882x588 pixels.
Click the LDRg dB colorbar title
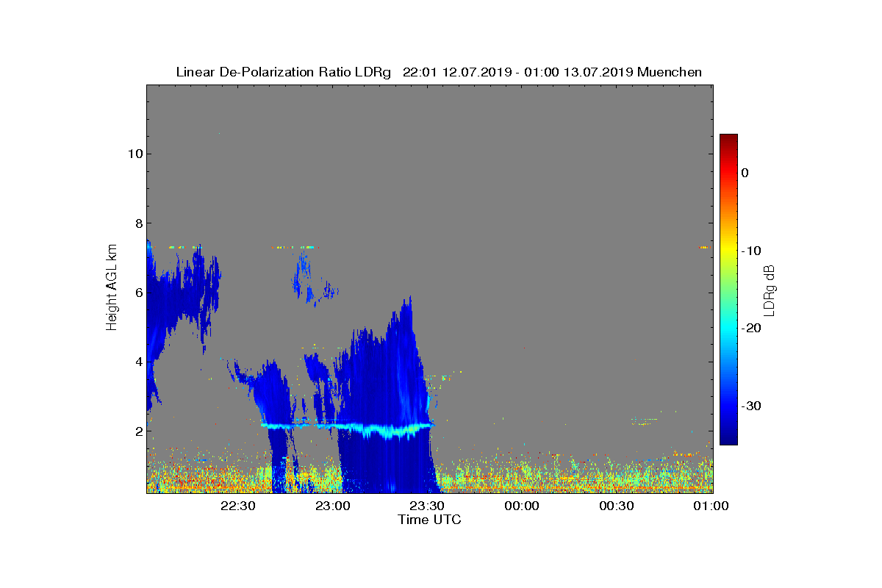coord(770,290)
